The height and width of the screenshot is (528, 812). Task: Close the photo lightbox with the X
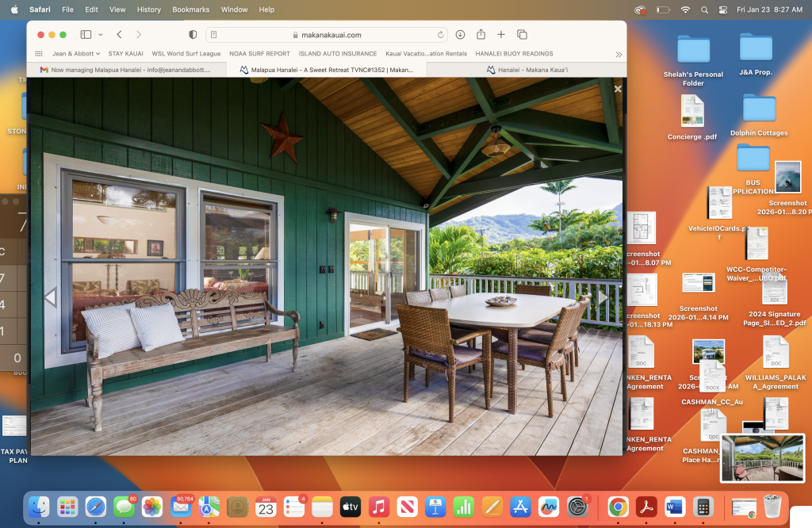coord(618,90)
